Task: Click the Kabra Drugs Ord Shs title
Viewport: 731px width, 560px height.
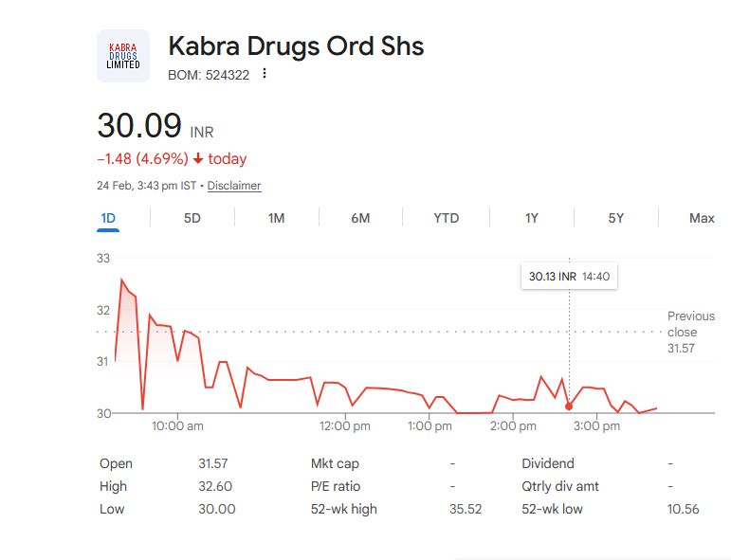Action: coord(296,45)
